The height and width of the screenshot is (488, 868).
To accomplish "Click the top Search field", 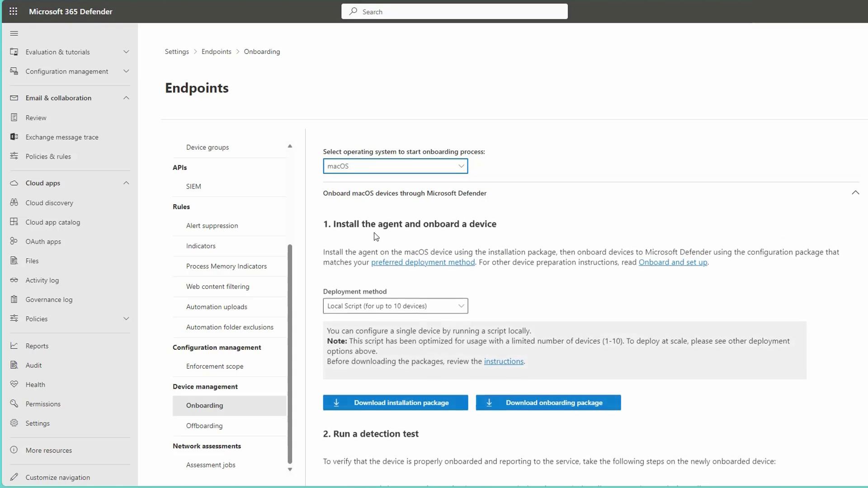I will coord(454,12).
